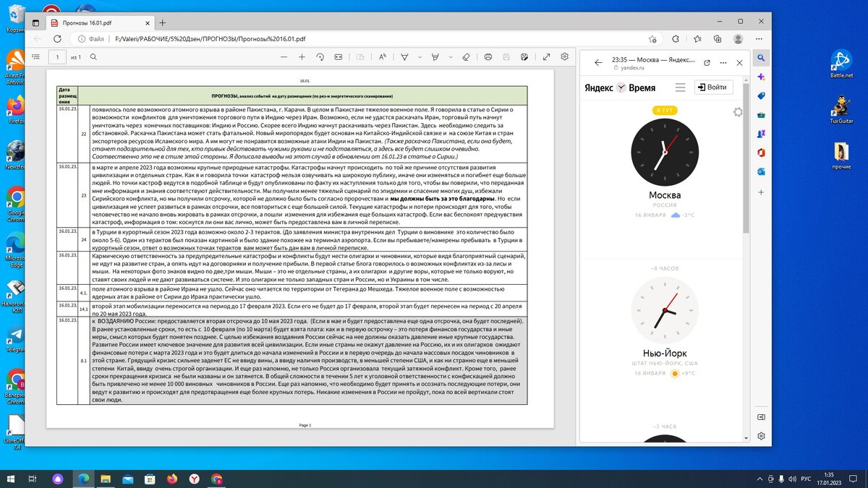The image size is (868, 488).
Task: Click the Войти sign-in button
Action: [x=714, y=87]
